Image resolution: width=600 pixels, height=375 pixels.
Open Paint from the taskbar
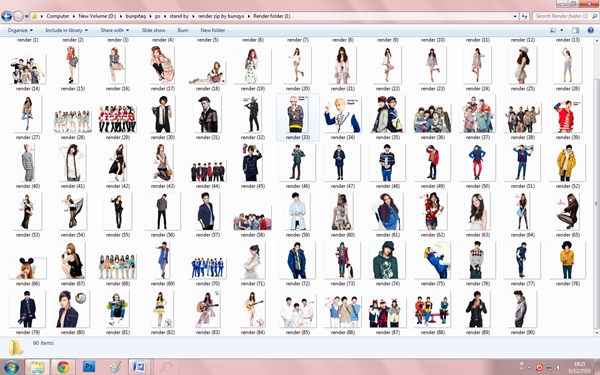pos(114,367)
